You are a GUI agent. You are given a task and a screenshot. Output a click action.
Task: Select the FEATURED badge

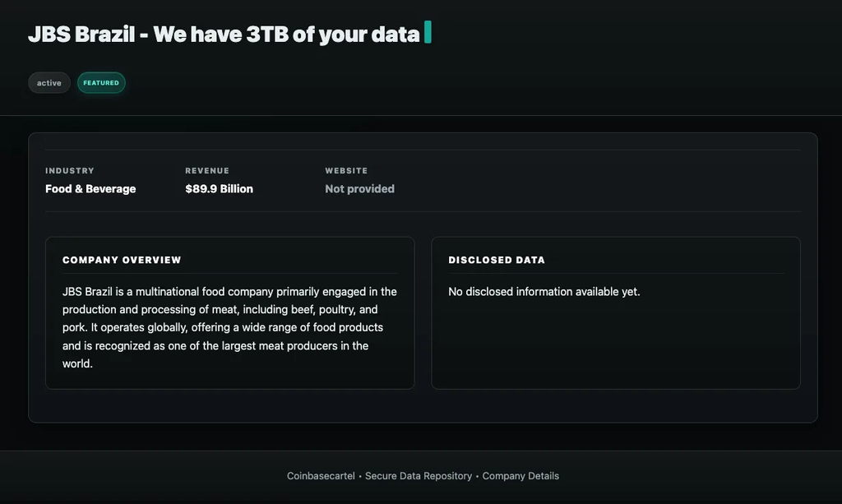coord(101,82)
